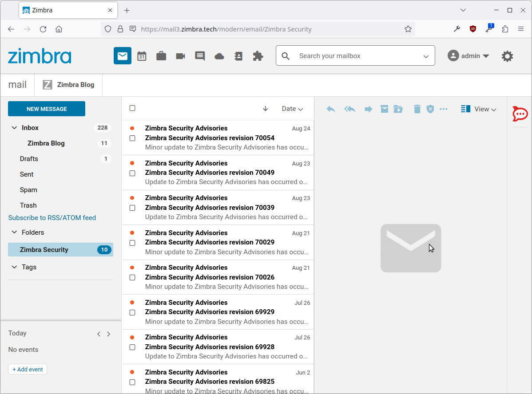Show next day in mini calendar
532x394 pixels.
click(108, 334)
